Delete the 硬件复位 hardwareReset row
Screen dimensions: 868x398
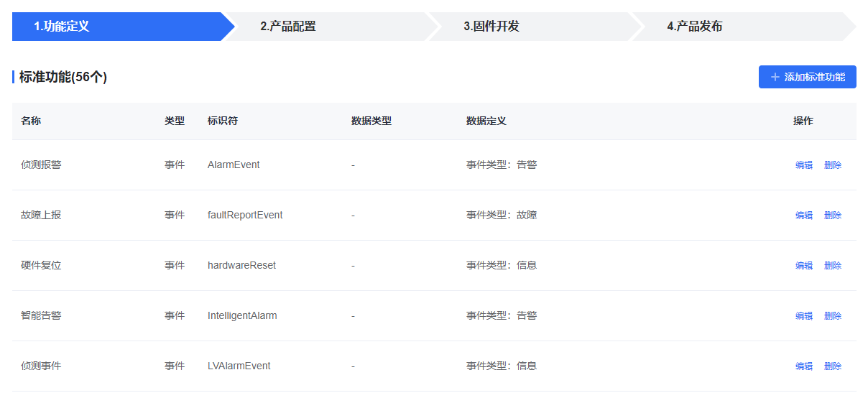[x=833, y=265]
